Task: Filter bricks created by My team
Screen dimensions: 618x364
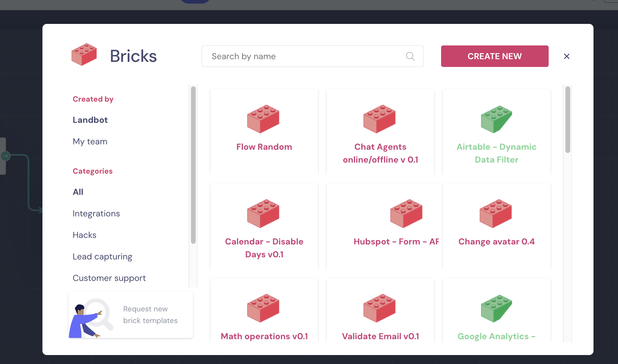Action: tap(90, 141)
